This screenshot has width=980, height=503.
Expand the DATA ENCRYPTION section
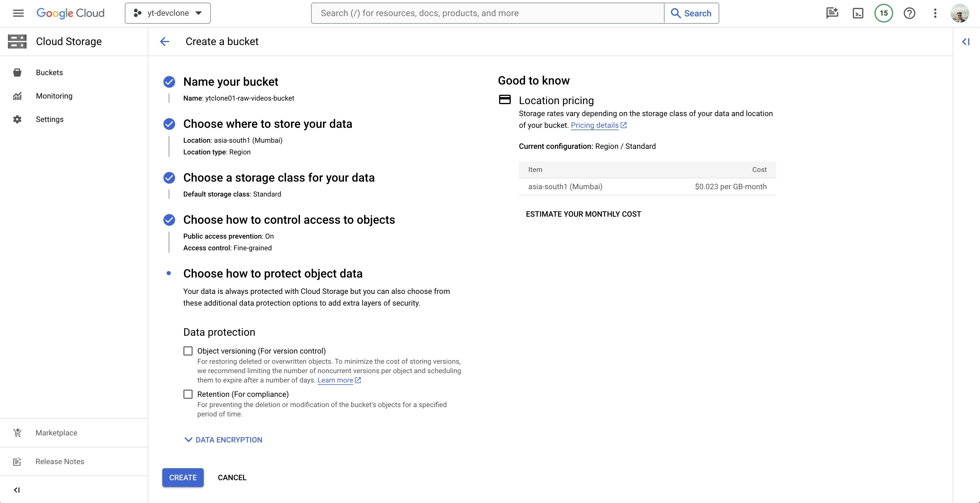[x=223, y=440]
